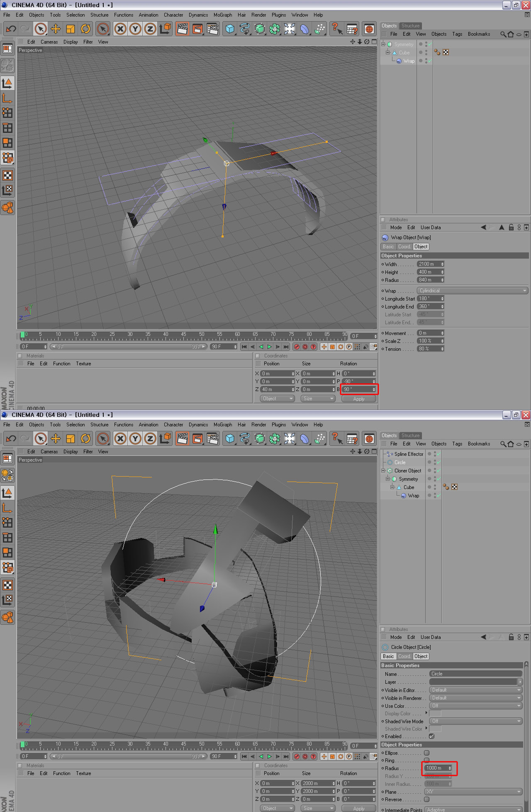Toggle Reverse checkbox in Circle properties
This screenshot has height=812, width=531.
[426, 800]
